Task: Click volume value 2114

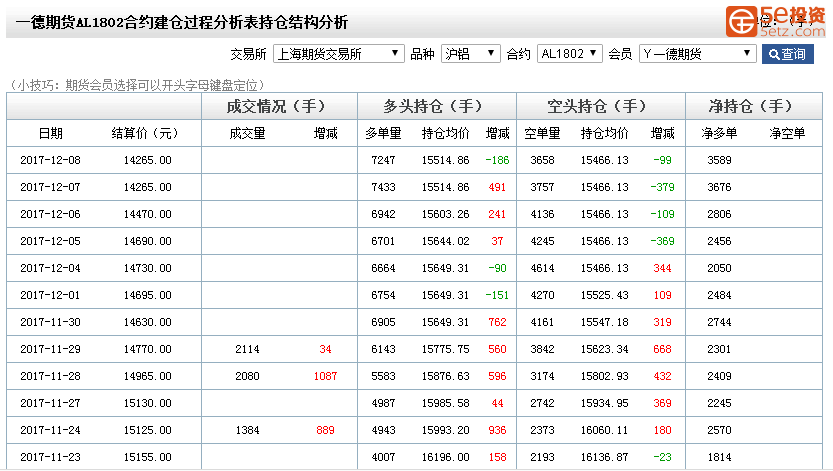Action: [x=247, y=349]
